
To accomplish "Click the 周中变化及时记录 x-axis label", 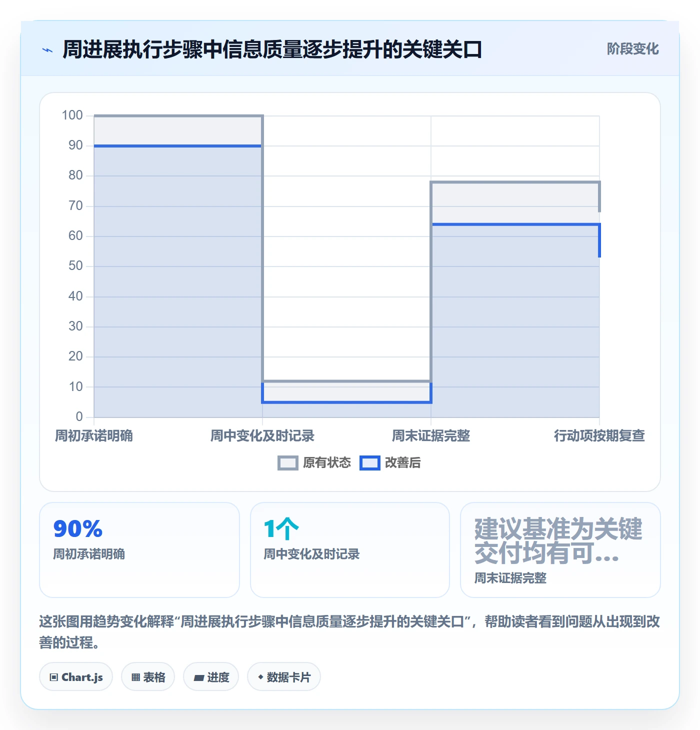I will [x=262, y=436].
